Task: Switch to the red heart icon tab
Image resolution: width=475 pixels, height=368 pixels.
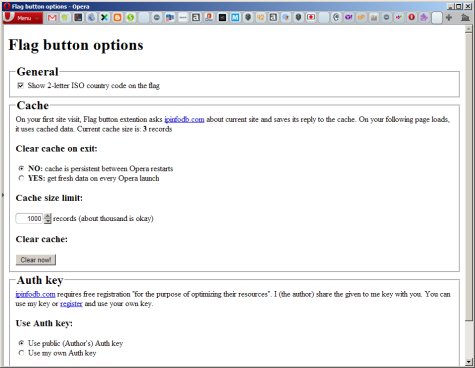Action: tap(311, 17)
